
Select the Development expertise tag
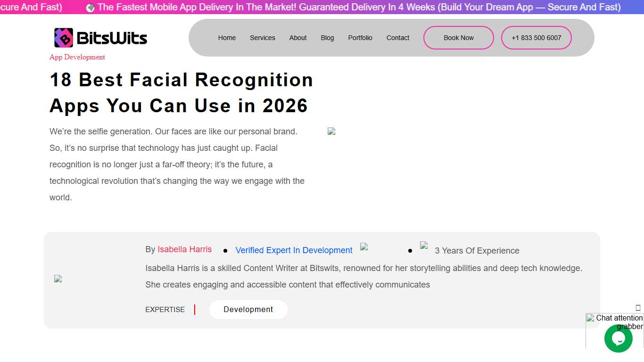click(x=248, y=309)
